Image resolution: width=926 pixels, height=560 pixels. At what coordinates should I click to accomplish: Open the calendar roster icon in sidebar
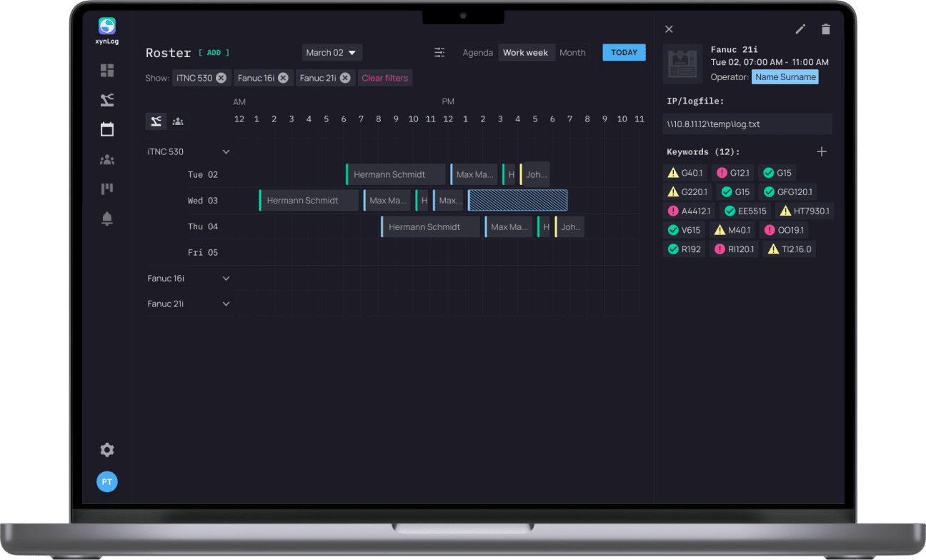[x=107, y=129]
